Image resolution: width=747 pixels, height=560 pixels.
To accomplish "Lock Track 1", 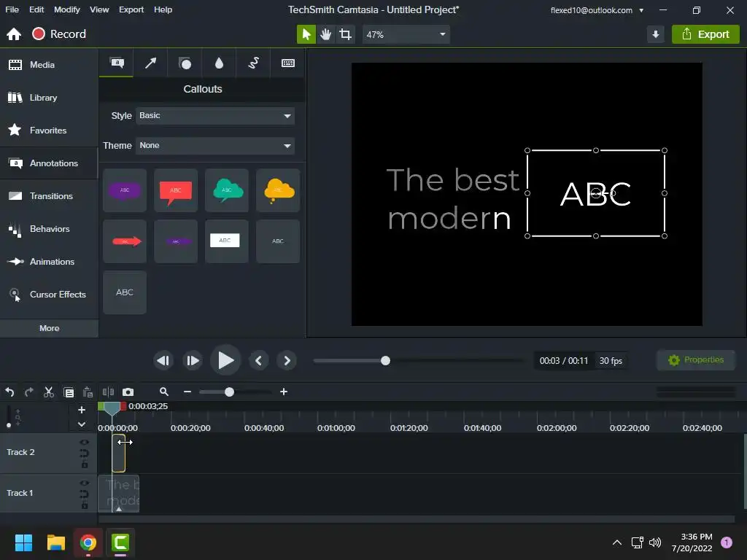I will click(x=85, y=505).
